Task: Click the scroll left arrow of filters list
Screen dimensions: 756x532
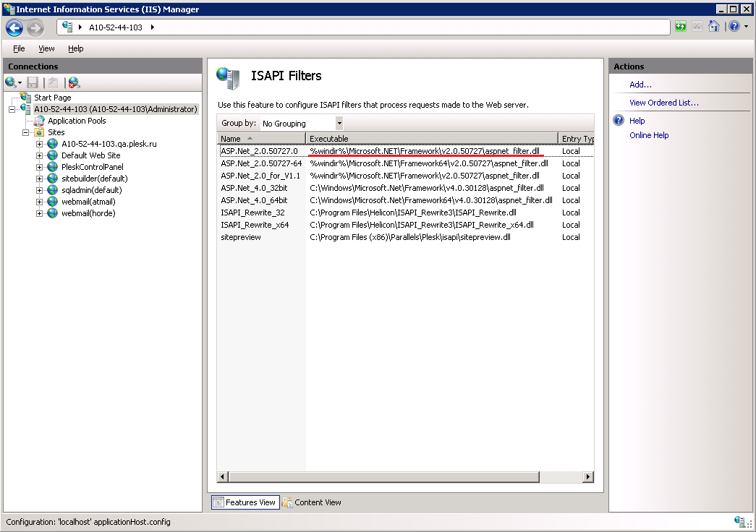Action: point(223,477)
